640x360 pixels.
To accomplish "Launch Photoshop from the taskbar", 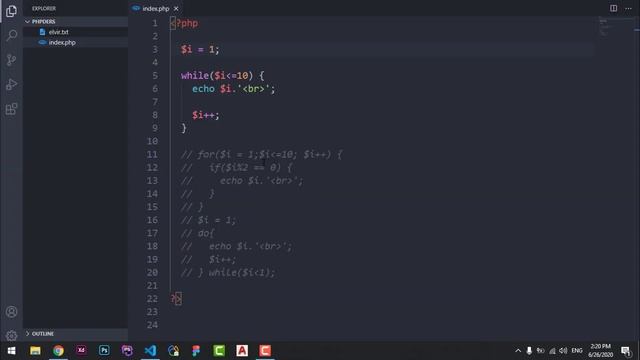I will click(x=104, y=351).
